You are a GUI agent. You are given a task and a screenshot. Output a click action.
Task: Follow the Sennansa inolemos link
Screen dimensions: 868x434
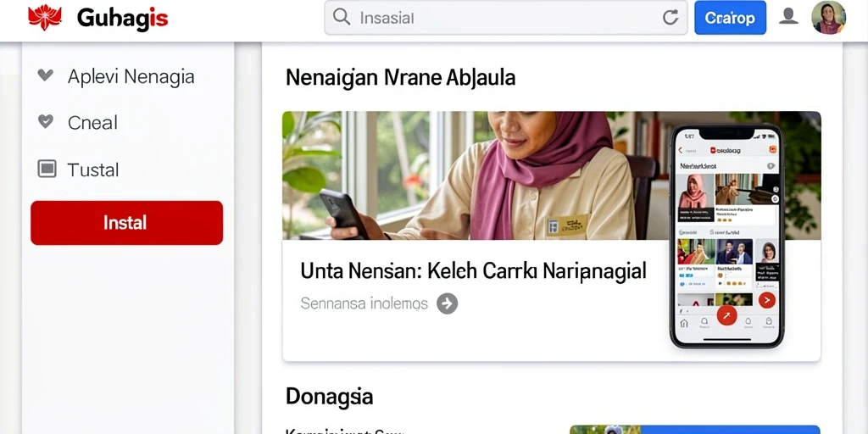364,303
